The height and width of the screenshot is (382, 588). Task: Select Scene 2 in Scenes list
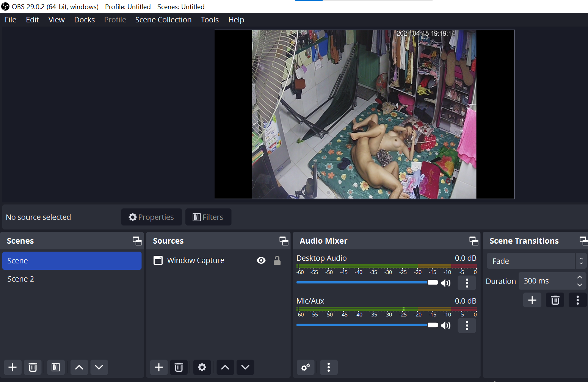click(x=21, y=279)
